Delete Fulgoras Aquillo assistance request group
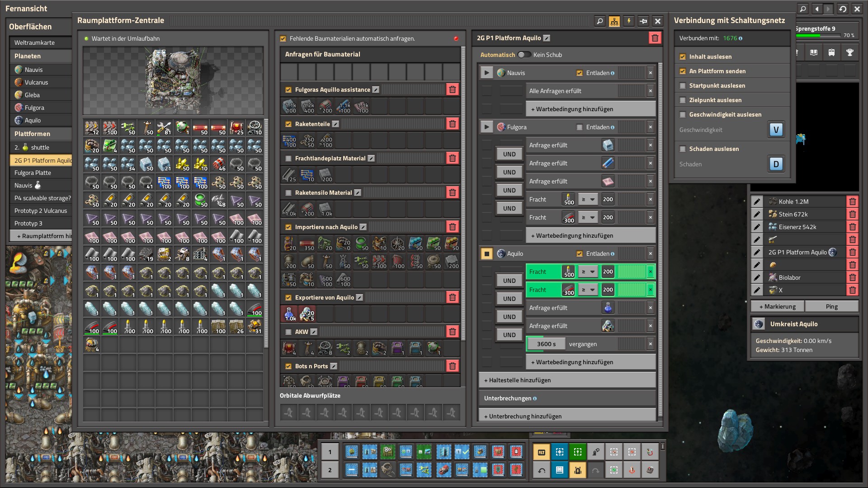Image resolution: width=868 pixels, height=488 pixels. 452,89
